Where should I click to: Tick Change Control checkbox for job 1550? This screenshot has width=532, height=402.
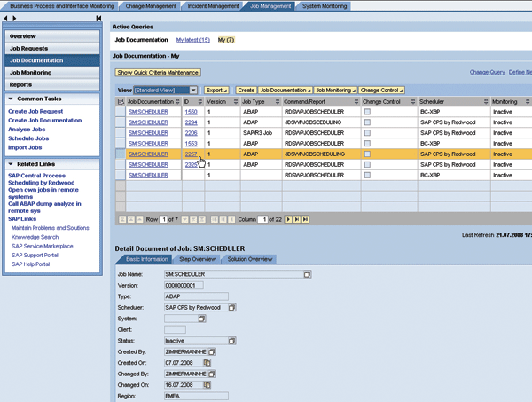367,112
